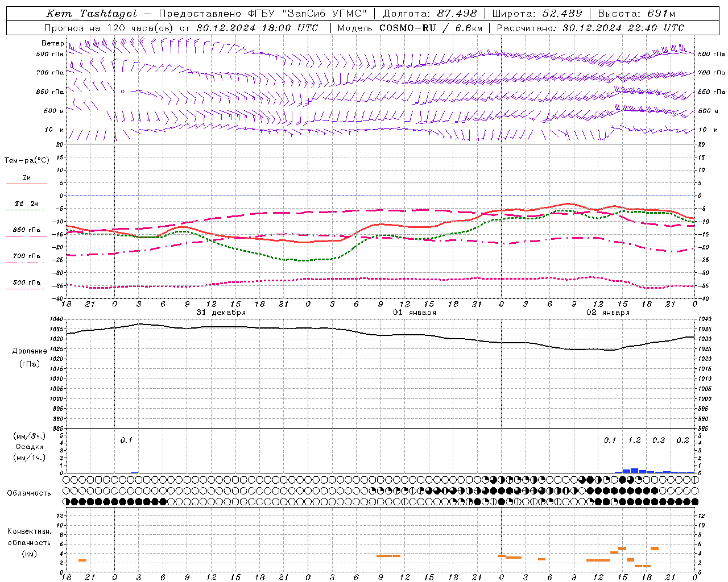
Task: Click the Облачность cloud cover label
Action: 29,493
